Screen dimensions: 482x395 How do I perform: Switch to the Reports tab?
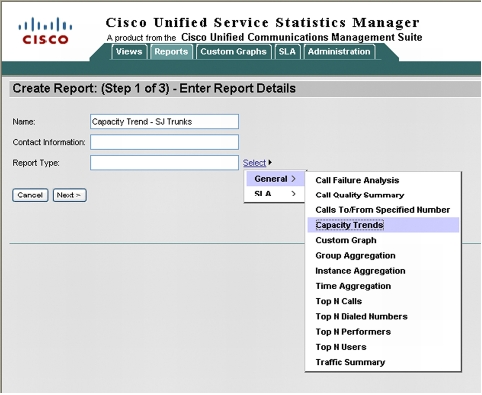171,52
